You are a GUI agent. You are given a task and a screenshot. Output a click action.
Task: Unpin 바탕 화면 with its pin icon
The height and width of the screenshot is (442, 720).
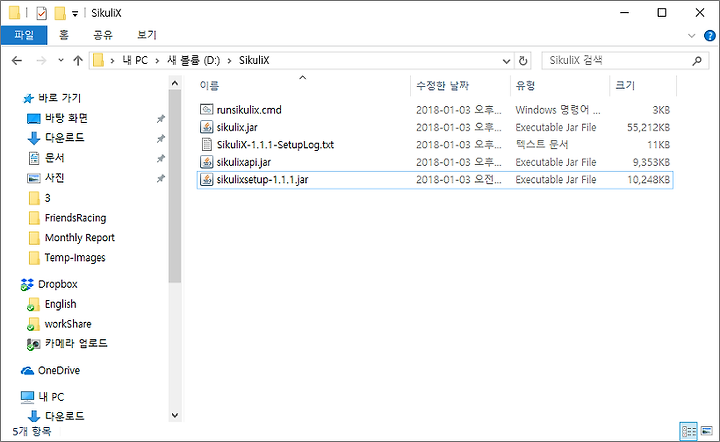(x=161, y=119)
